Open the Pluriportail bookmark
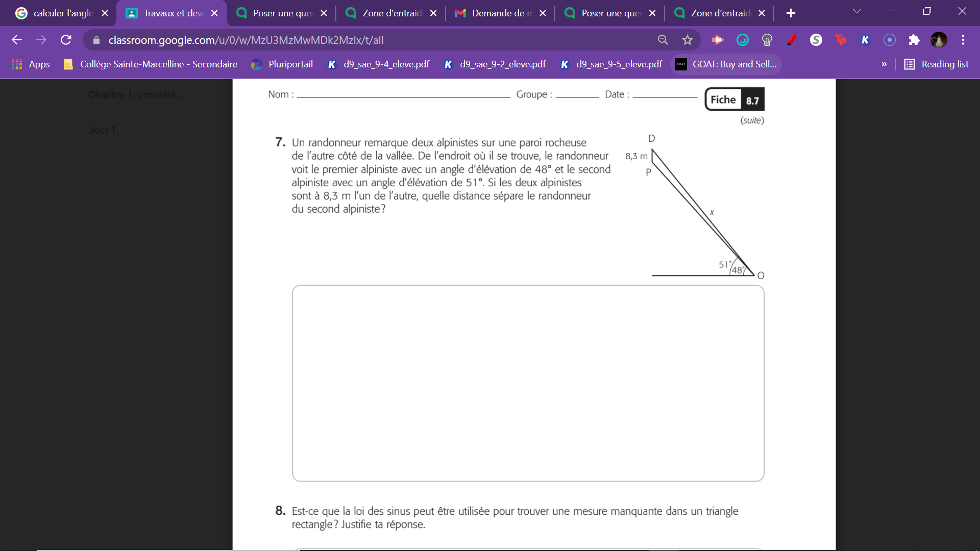The height and width of the screenshot is (551, 980). tap(282, 64)
